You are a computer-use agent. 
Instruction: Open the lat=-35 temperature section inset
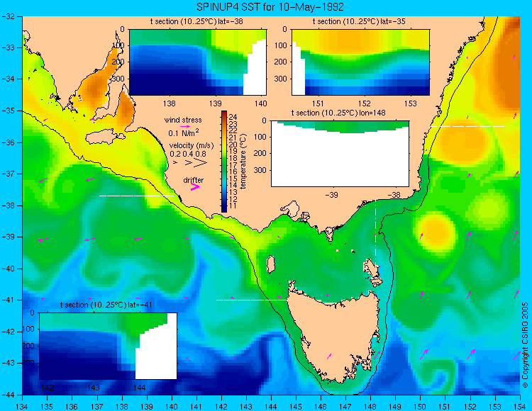coord(360,62)
